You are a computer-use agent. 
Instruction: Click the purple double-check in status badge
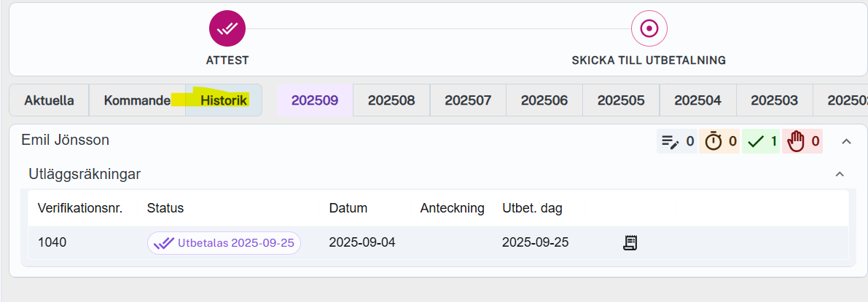164,243
